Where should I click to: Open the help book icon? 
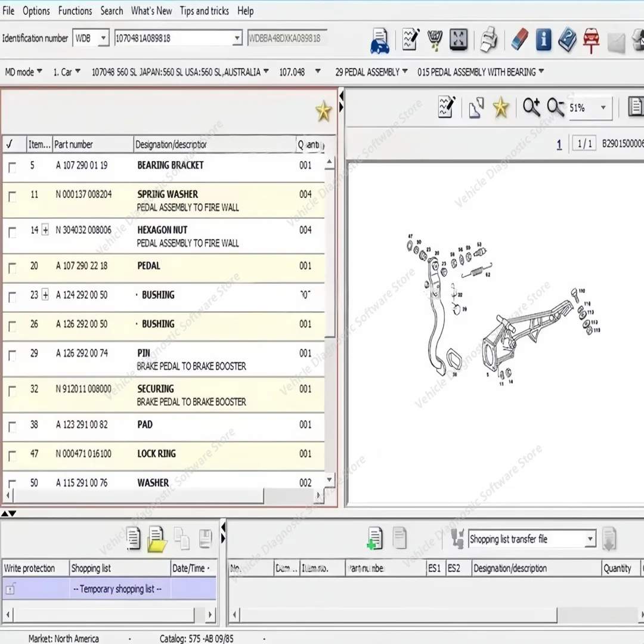click(x=567, y=41)
